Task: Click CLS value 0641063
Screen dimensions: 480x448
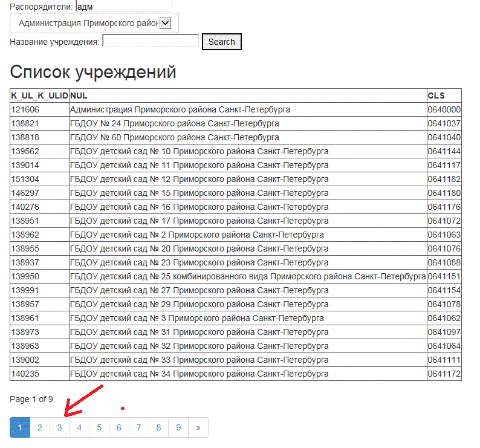Action: 444,235
